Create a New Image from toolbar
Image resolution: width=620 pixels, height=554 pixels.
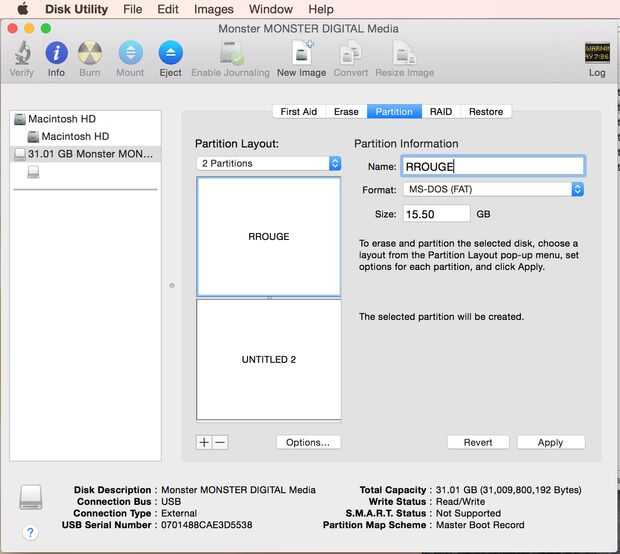pyautogui.click(x=302, y=53)
